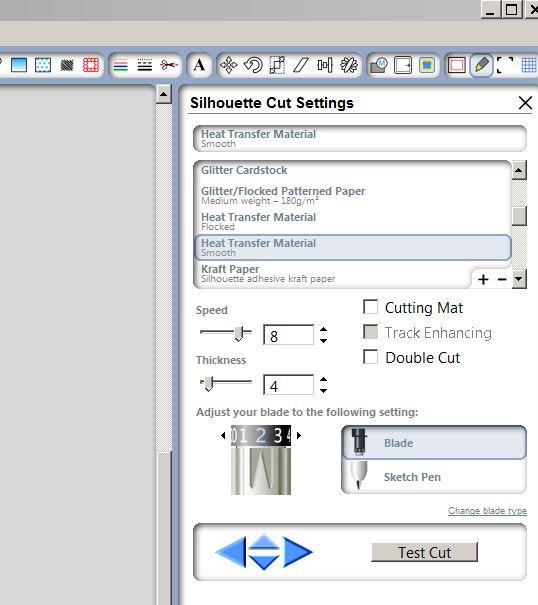This screenshot has height=605, width=538.
Task: Click the registration marks corner brackets icon
Action: pos(505,65)
